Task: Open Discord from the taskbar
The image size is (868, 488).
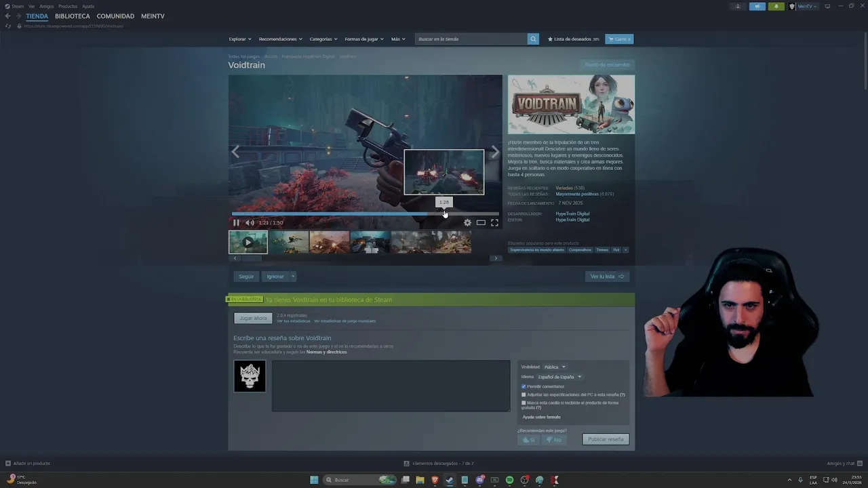Action: (x=479, y=480)
